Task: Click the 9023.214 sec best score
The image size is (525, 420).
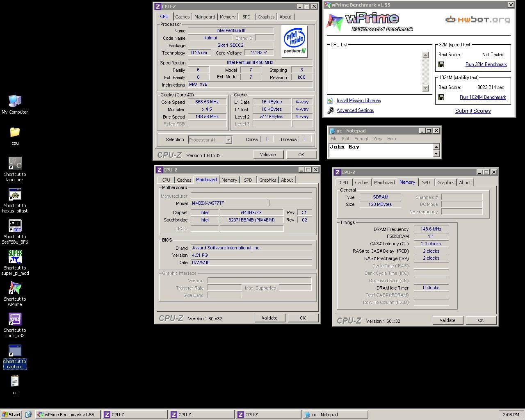Action: pyautogui.click(x=491, y=87)
